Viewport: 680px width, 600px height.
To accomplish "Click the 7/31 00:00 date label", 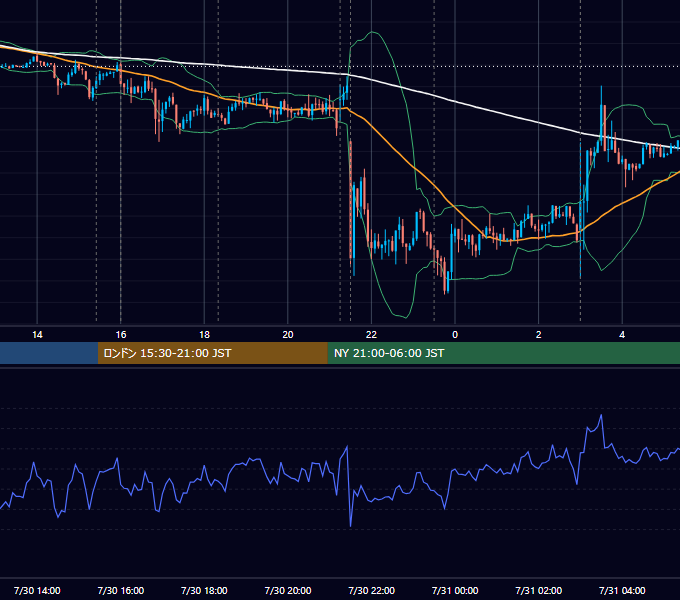I will click(455, 590).
